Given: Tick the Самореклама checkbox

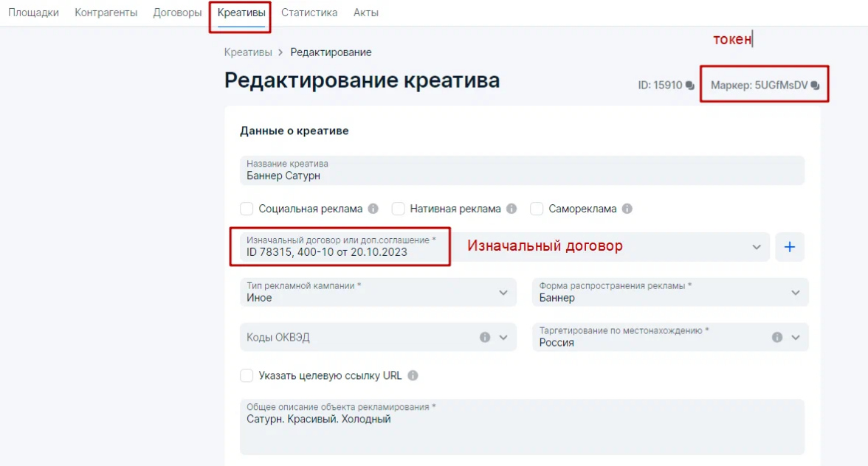Looking at the screenshot, I should coord(537,209).
